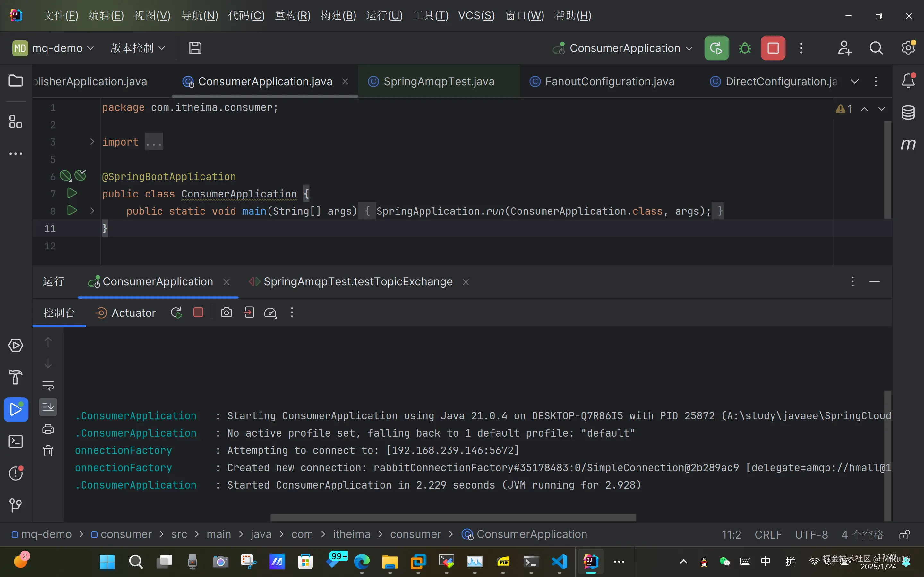Open the Database tool window
The image size is (924, 577).
point(908,113)
